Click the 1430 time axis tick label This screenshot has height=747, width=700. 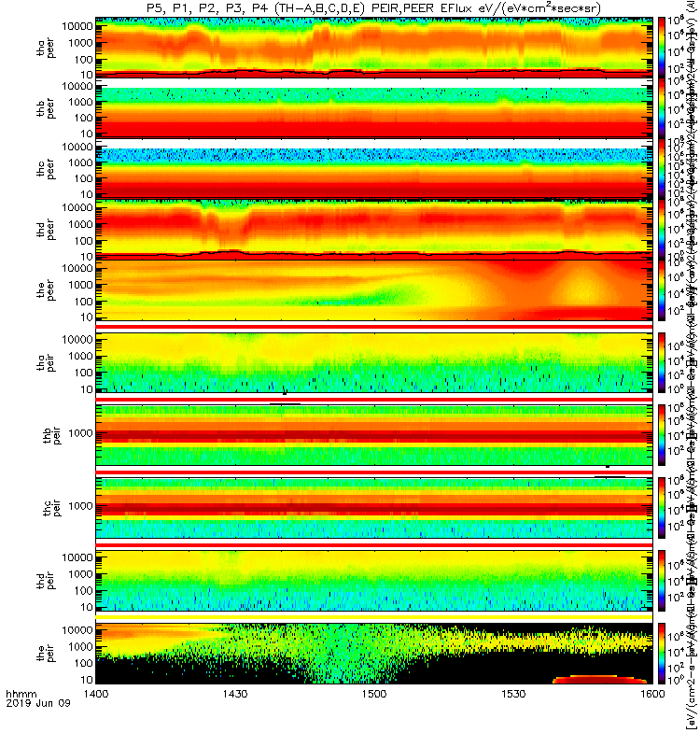(x=235, y=694)
